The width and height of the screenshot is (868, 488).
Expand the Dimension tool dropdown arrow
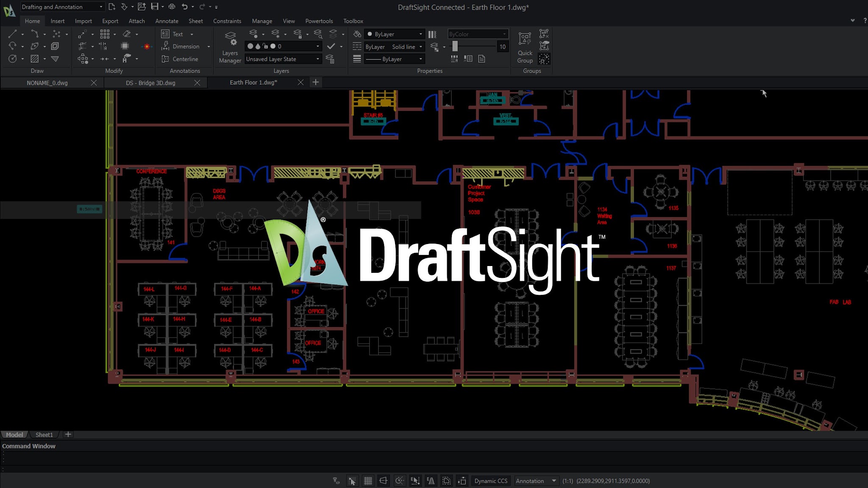click(209, 47)
